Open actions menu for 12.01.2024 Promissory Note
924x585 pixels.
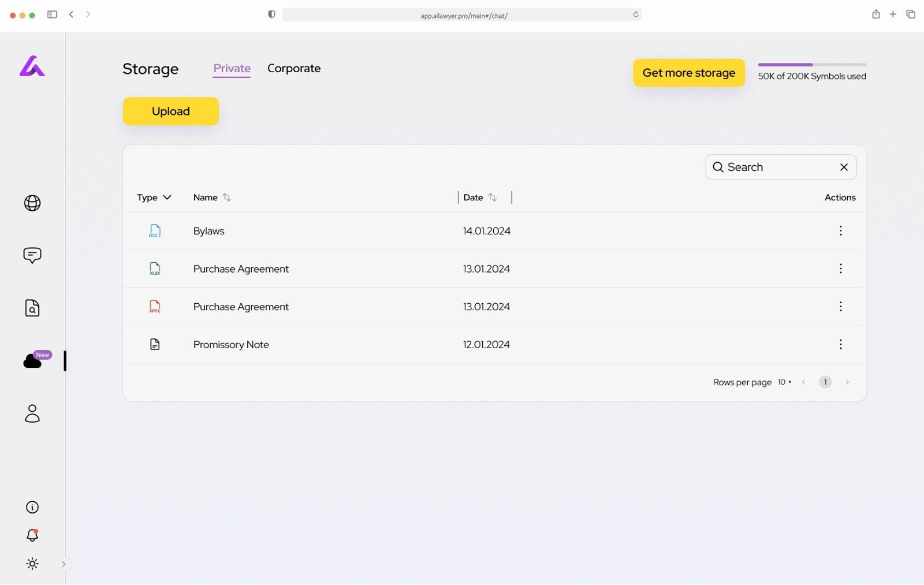841,344
